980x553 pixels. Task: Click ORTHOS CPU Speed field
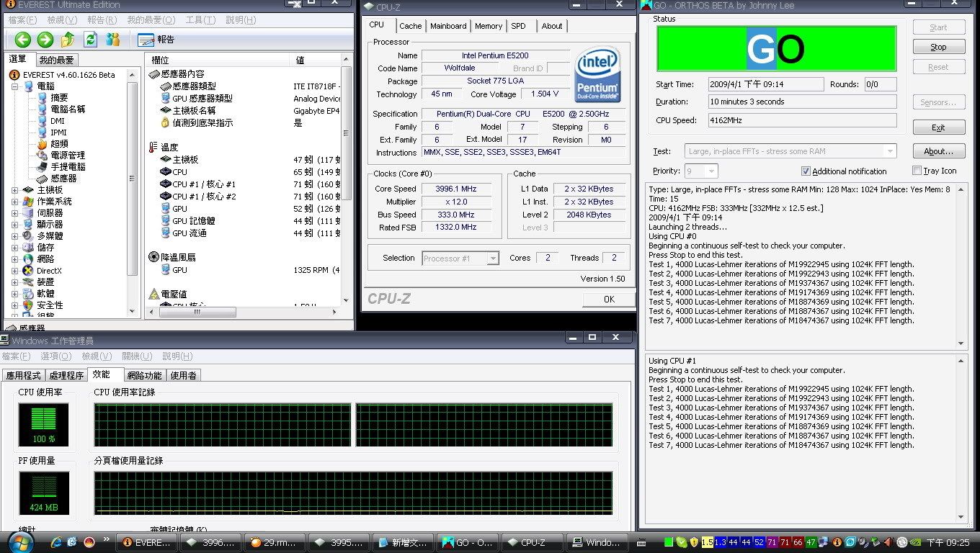802,121
